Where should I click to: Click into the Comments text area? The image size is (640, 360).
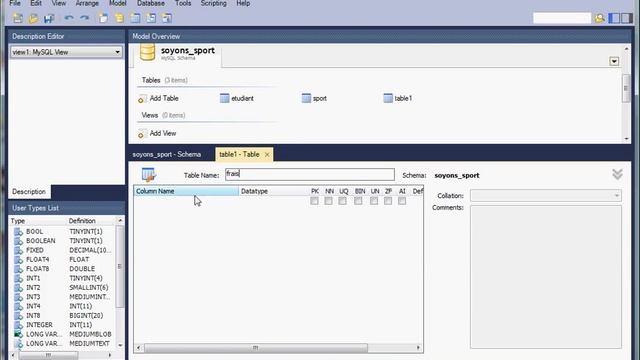(x=546, y=277)
